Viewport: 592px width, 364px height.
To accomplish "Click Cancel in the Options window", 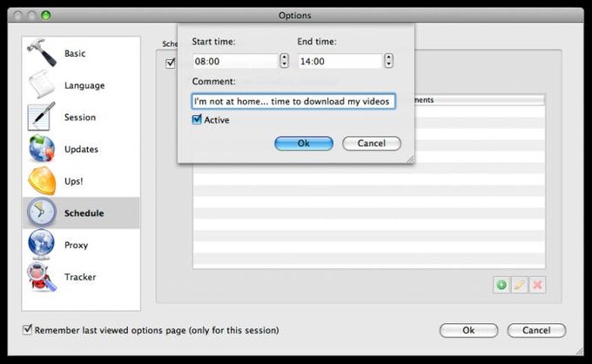I will (536, 330).
